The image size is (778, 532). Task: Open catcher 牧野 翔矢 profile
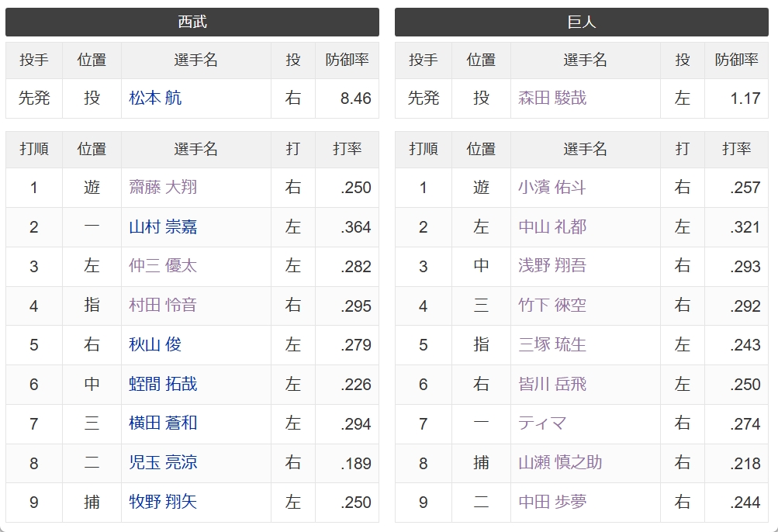(163, 502)
